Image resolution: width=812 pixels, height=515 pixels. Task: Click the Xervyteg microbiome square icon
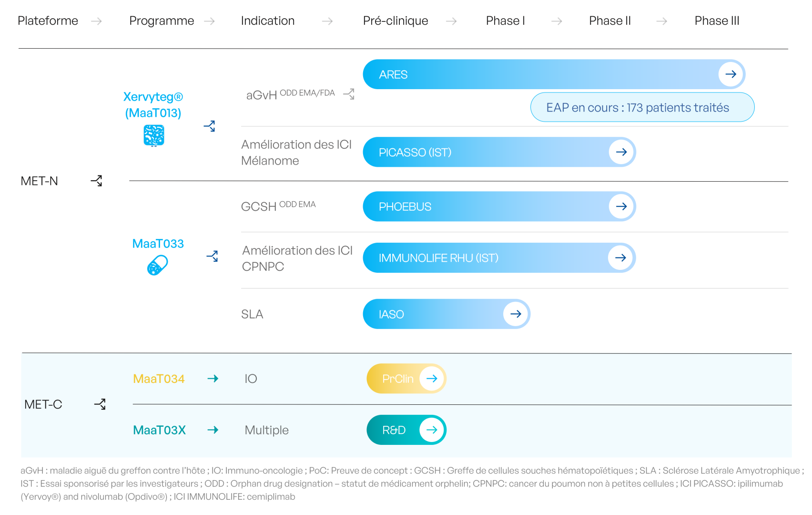154,135
